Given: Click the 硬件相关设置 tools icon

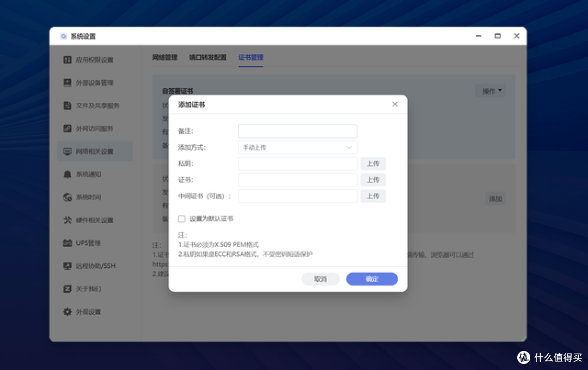Looking at the screenshot, I should (68, 220).
